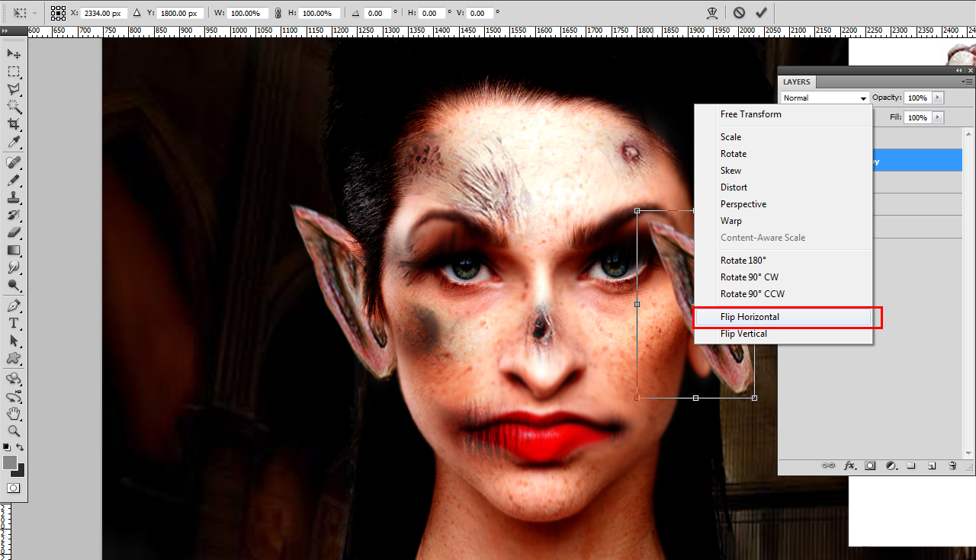Select the Hand tool

(x=14, y=414)
